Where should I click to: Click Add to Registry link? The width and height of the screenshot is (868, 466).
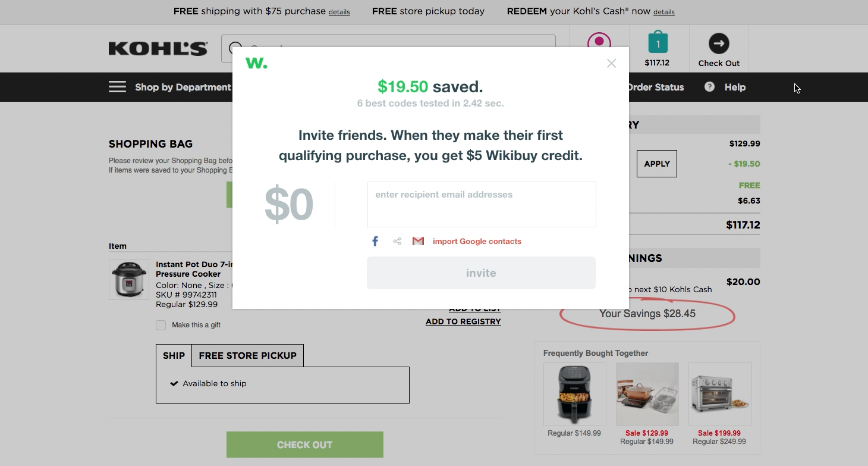463,321
